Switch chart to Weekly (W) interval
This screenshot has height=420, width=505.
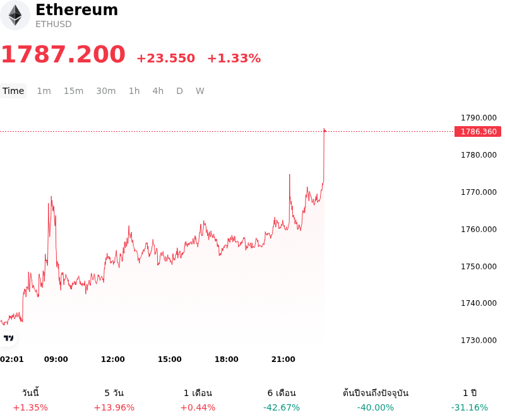199,91
